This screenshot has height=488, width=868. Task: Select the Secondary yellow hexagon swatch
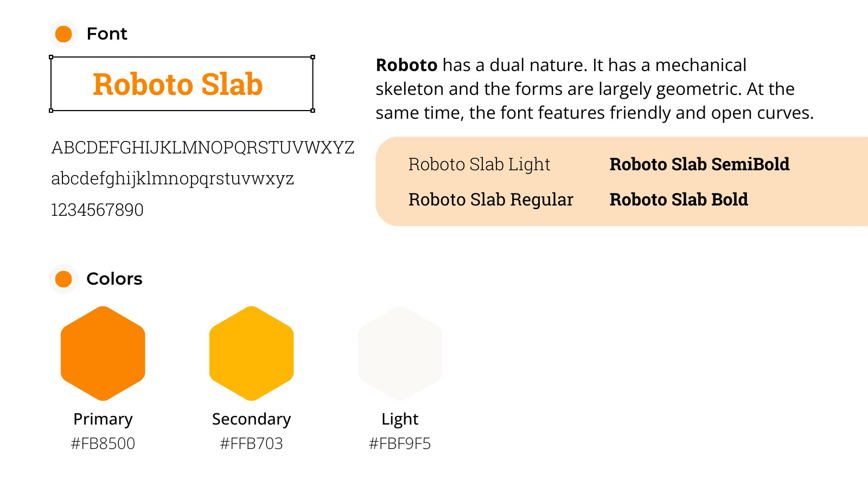coord(252,354)
